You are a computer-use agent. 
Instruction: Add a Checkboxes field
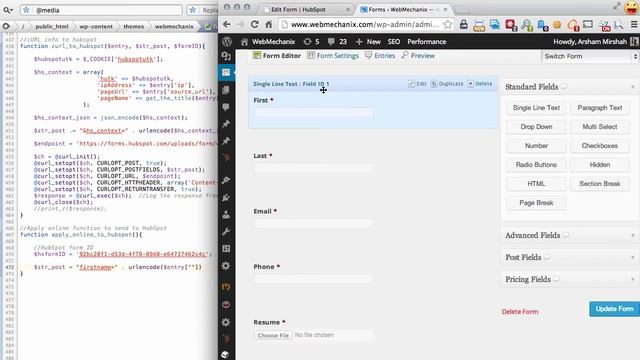click(600, 146)
